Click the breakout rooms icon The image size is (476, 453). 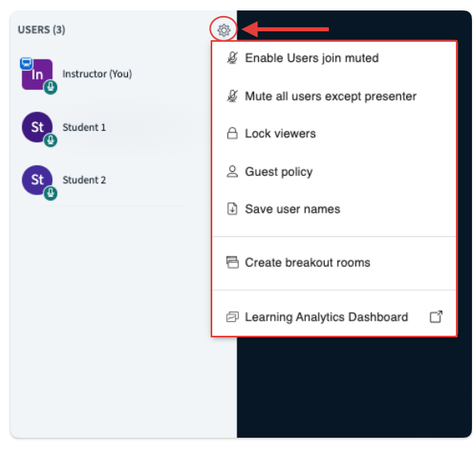(232, 263)
